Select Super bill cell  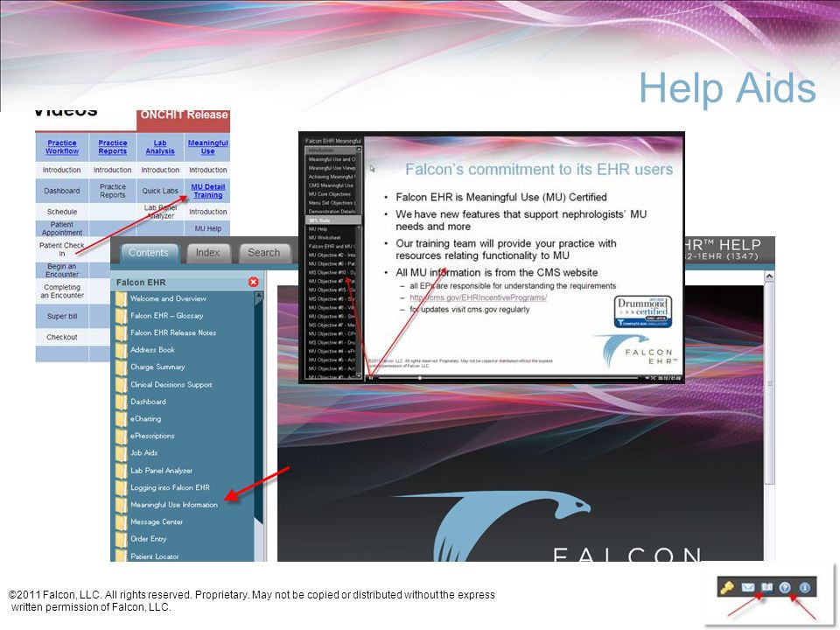61,316
